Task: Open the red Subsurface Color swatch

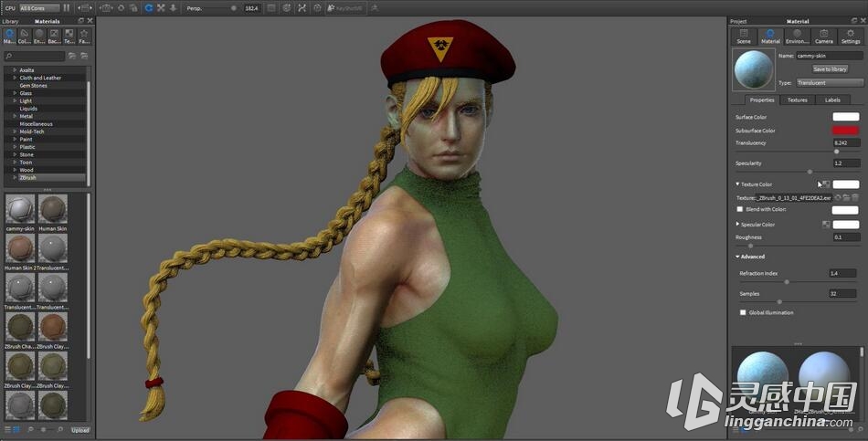Action: point(845,131)
